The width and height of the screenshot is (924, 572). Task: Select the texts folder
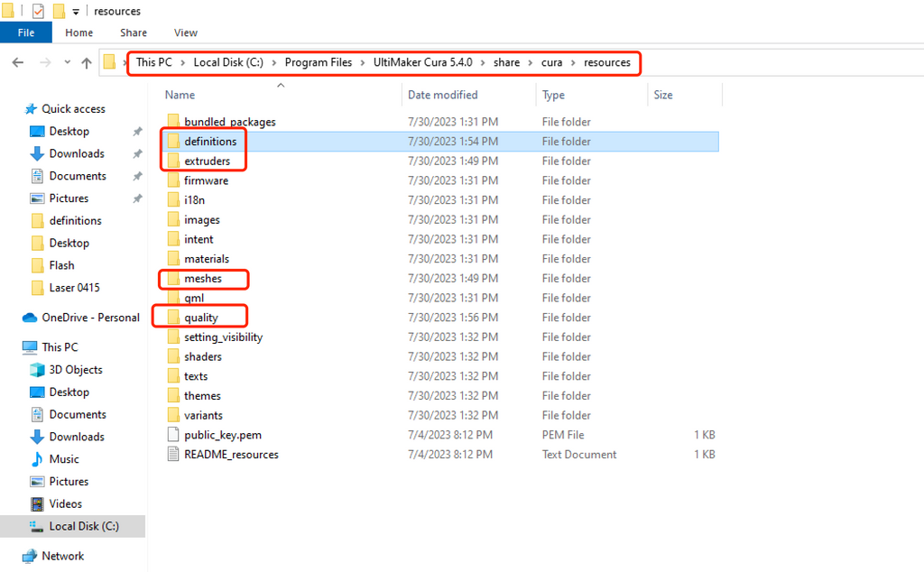(x=196, y=376)
